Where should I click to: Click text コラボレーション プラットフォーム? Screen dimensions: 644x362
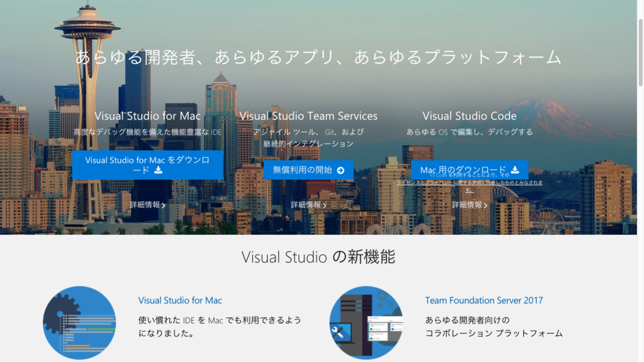click(494, 333)
